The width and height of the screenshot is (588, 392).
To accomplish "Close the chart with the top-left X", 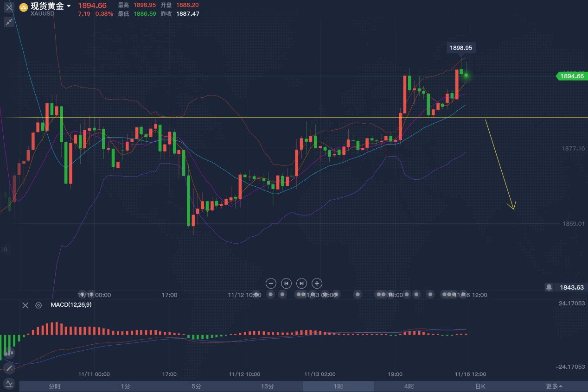I will point(9,7).
